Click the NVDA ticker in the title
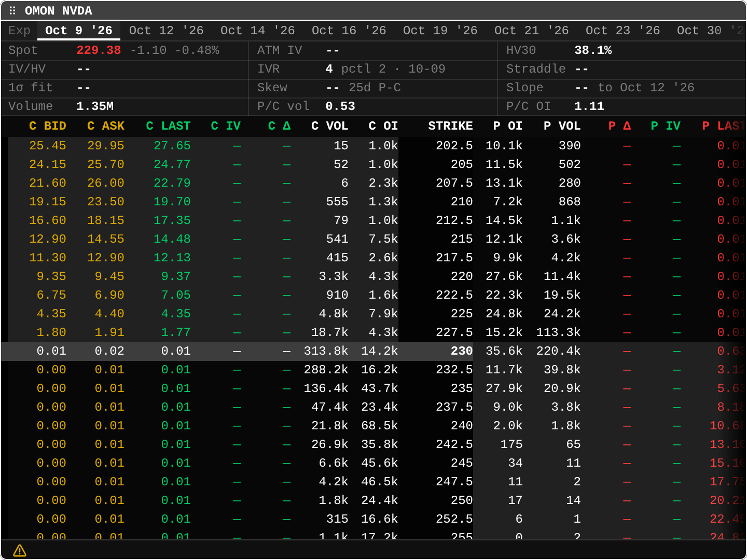This screenshot has height=560, width=747. [77, 10]
